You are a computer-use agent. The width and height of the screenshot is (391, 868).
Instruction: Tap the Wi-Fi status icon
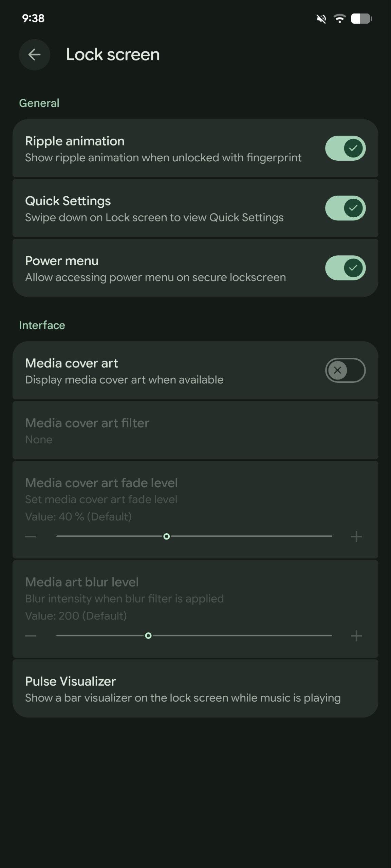point(339,18)
